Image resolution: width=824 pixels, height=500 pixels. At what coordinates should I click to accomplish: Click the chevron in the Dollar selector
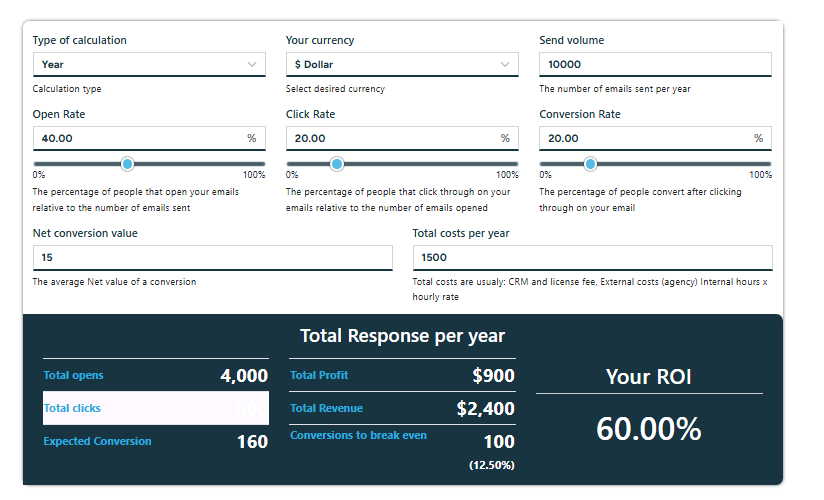click(505, 64)
